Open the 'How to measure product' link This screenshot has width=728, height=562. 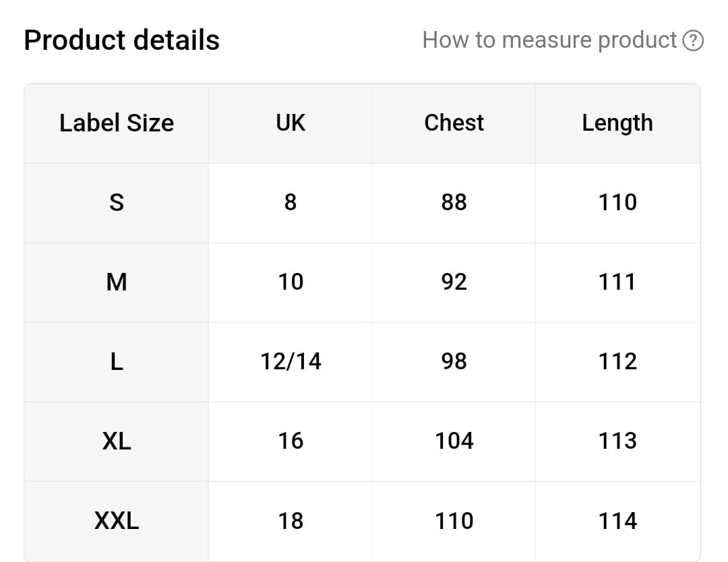tap(549, 40)
